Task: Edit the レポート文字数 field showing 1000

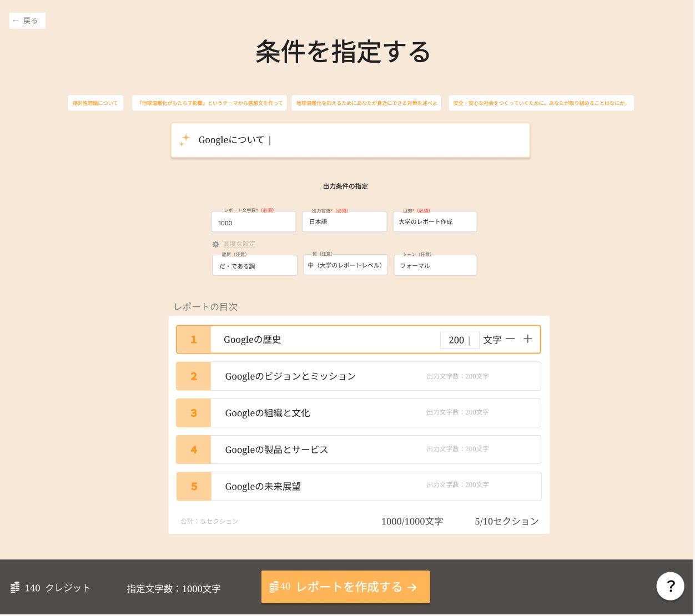Action: 253,222
